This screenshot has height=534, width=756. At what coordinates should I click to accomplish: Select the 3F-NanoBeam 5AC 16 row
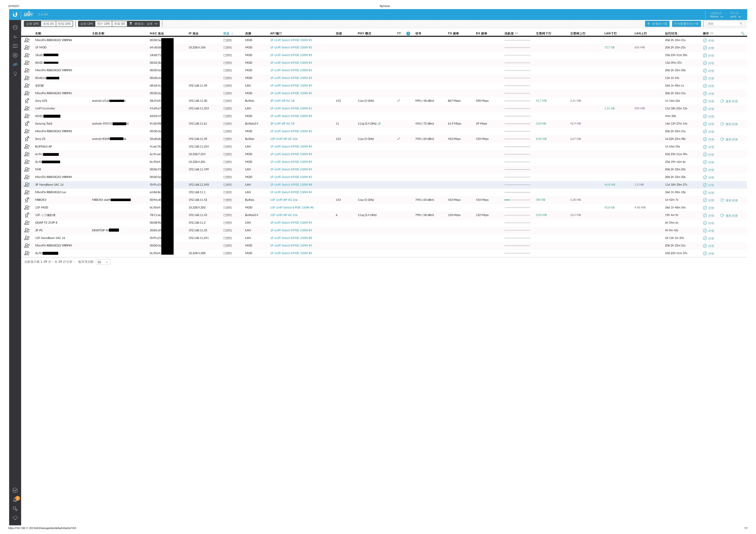coord(384,185)
